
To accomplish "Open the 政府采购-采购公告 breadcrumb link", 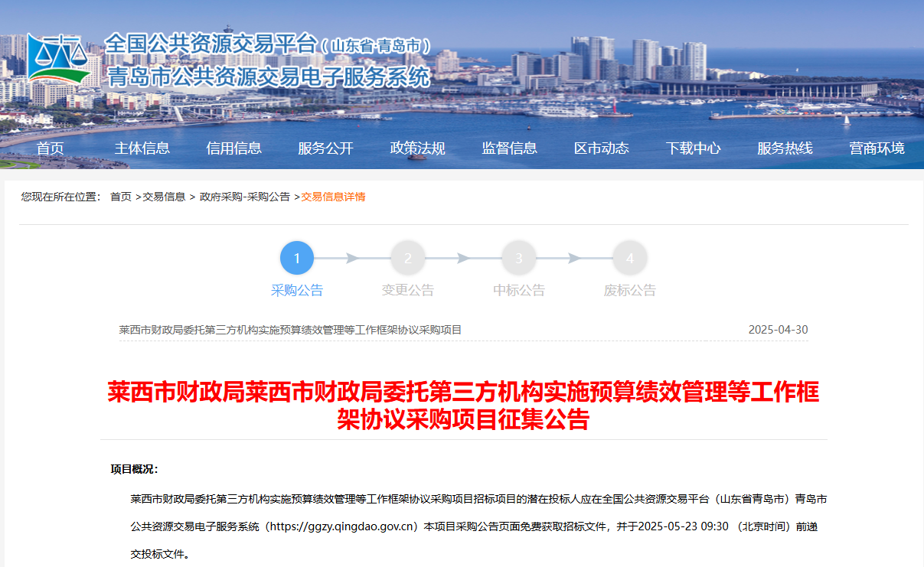I will [243, 197].
